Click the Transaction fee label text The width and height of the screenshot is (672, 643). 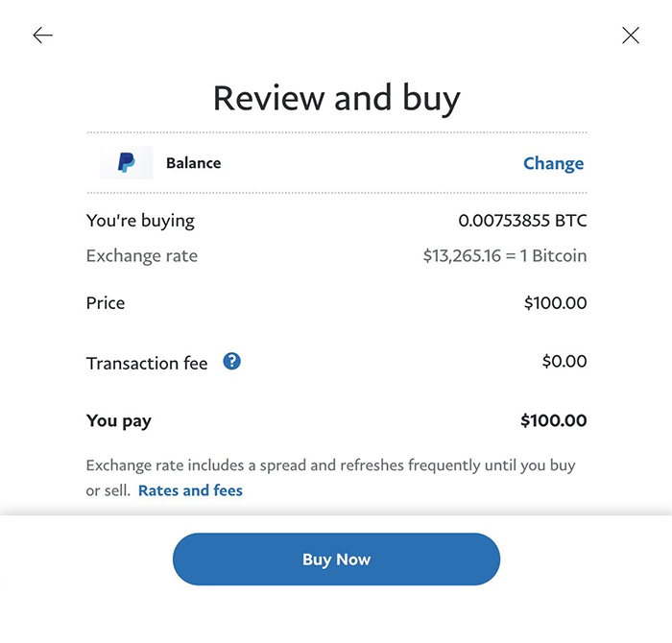pyautogui.click(x=147, y=364)
